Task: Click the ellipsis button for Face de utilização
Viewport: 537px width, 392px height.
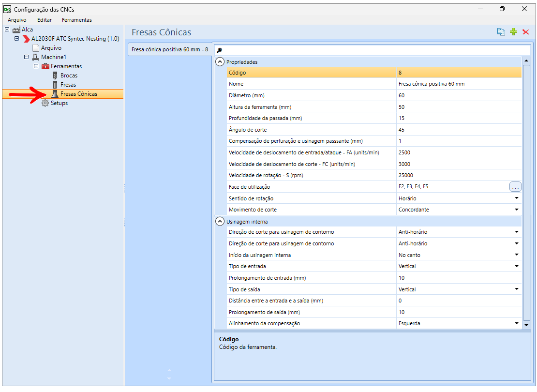Action: [x=515, y=187]
